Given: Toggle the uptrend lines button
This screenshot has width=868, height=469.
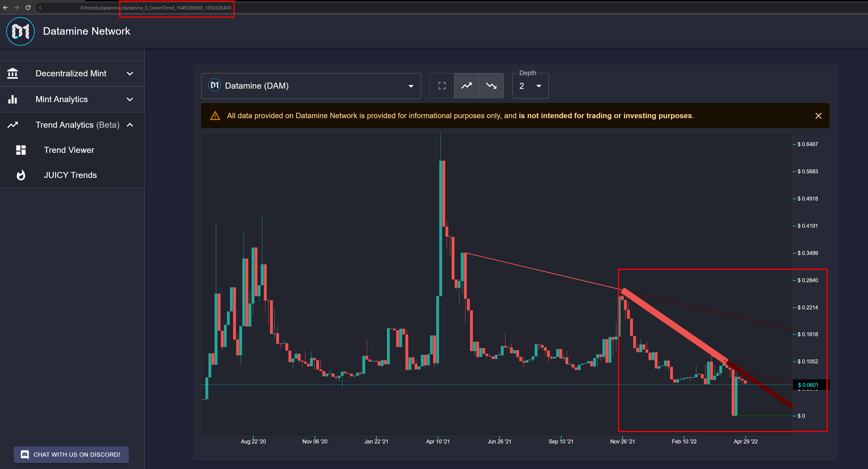Looking at the screenshot, I should point(466,86).
